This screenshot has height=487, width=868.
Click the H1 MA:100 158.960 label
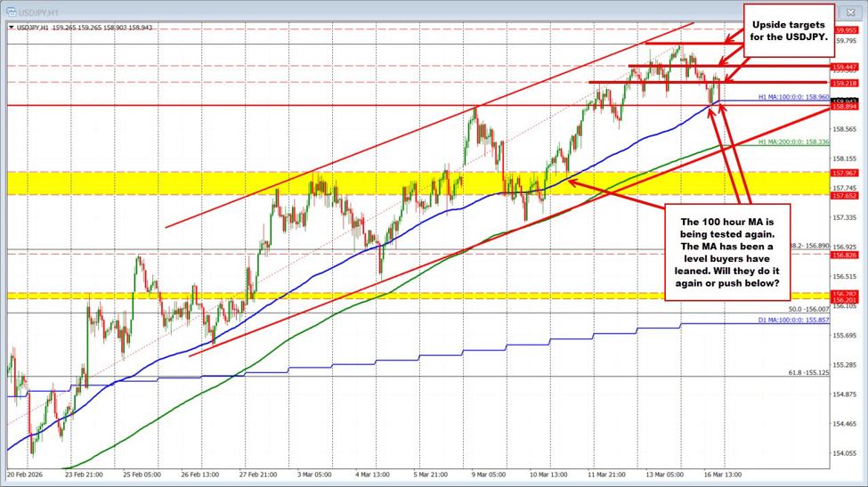point(792,97)
